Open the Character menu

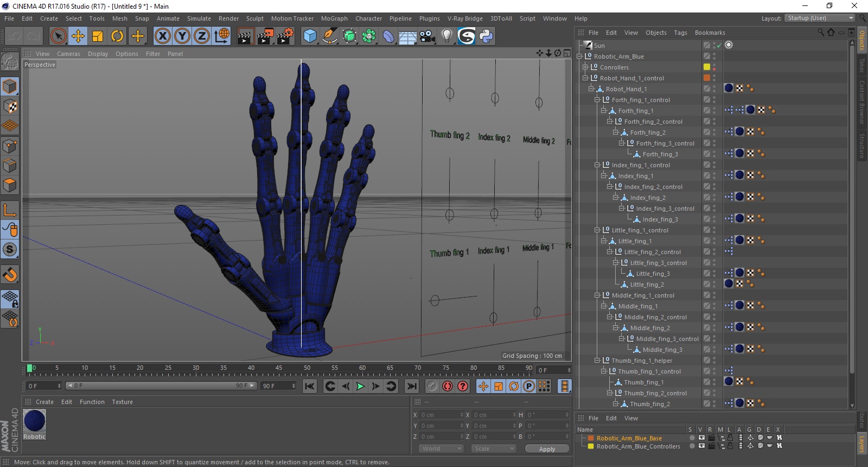tap(368, 18)
